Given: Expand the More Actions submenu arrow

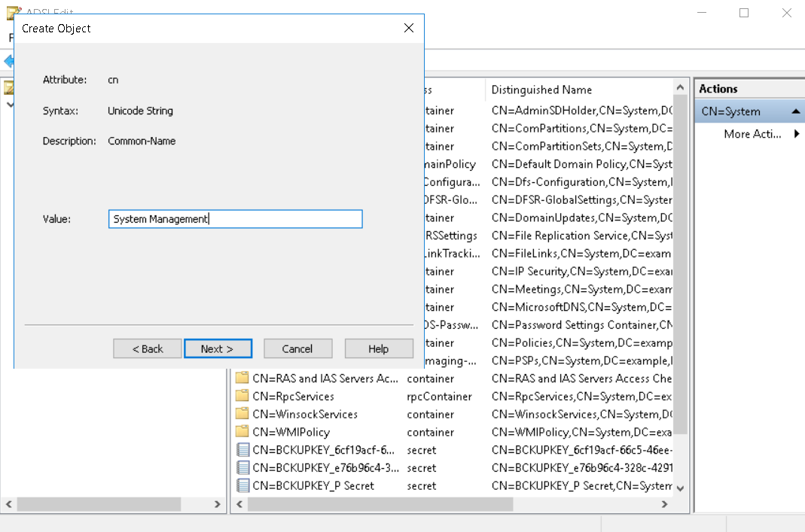Looking at the screenshot, I should (x=796, y=134).
